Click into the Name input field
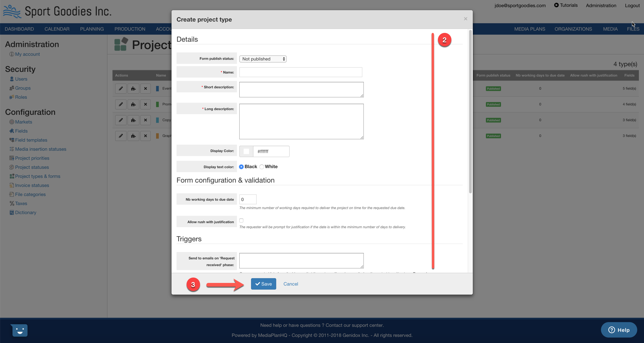The image size is (644, 343). click(x=300, y=72)
